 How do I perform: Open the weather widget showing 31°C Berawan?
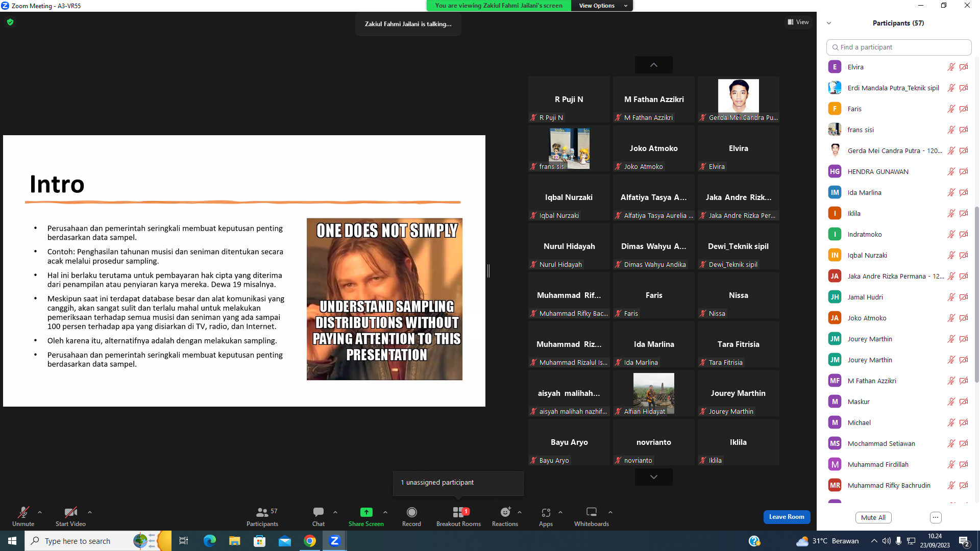[827, 541]
